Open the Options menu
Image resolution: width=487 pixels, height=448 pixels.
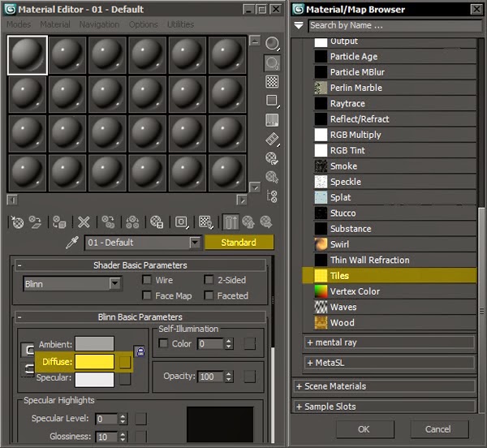point(143,24)
